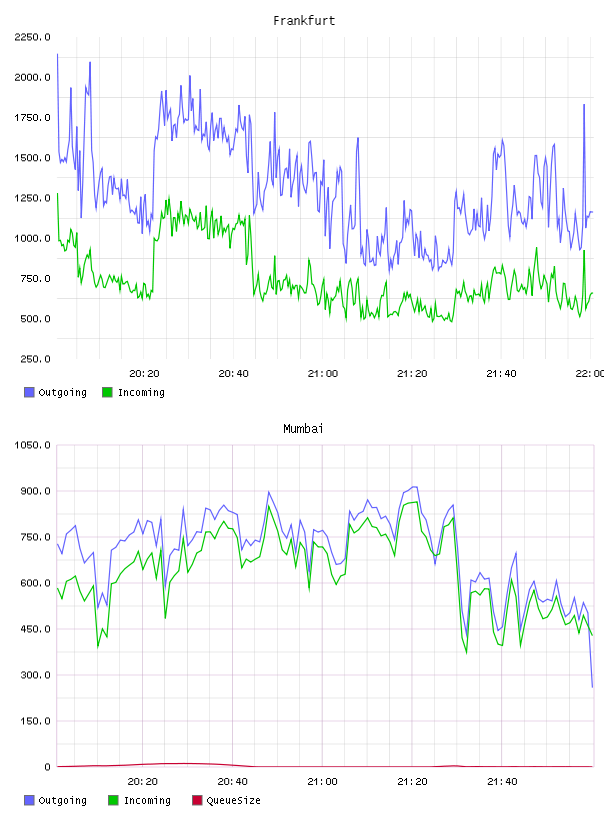
Task: Click the 750.0 y-axis label on Frankfurt
Action: [x=35, y=278]
